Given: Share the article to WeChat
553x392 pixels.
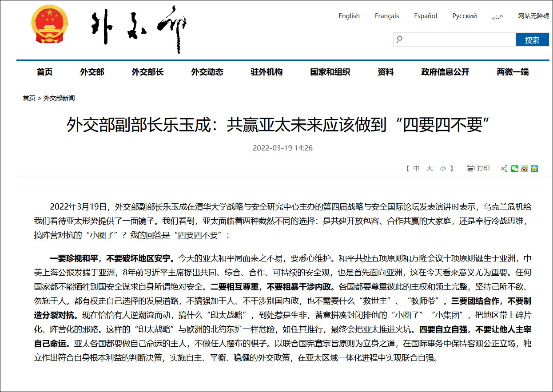Looking at the screenshot, I should pos(514,169).
